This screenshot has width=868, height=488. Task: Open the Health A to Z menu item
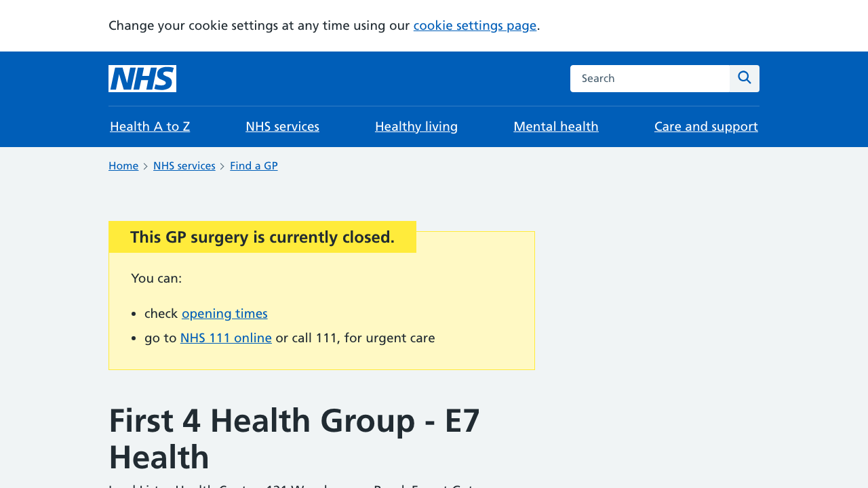[x=150, y=127]
